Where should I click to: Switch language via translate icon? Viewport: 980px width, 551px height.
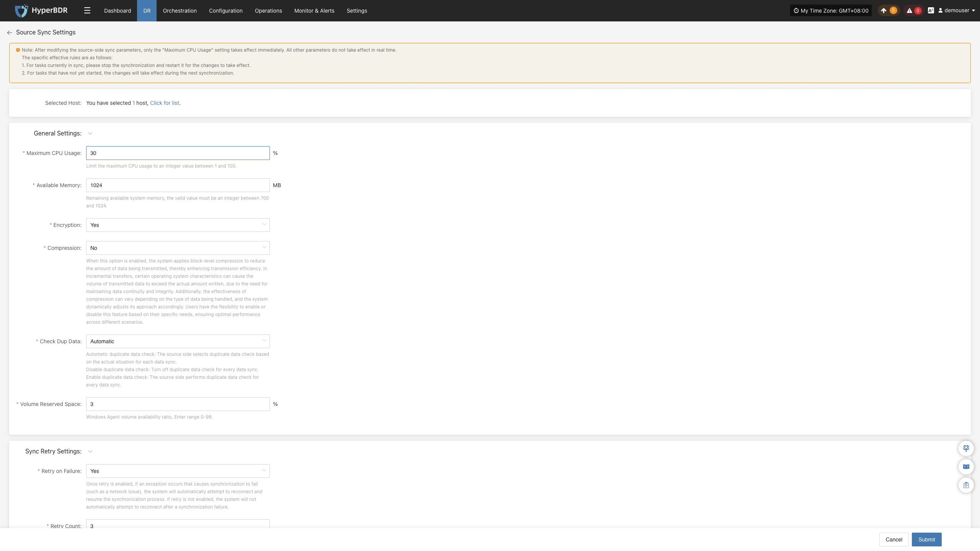click(x=931, y=11)
